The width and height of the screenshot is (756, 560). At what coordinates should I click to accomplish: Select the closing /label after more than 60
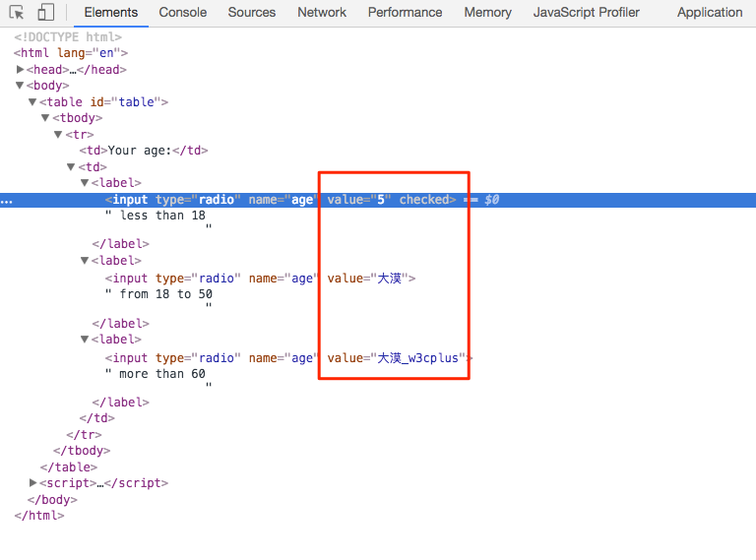[120, 403]
